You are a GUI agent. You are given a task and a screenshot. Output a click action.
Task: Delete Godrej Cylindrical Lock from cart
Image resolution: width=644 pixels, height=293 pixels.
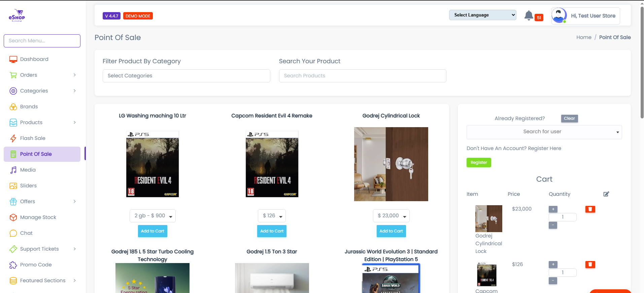coord(590,209)
